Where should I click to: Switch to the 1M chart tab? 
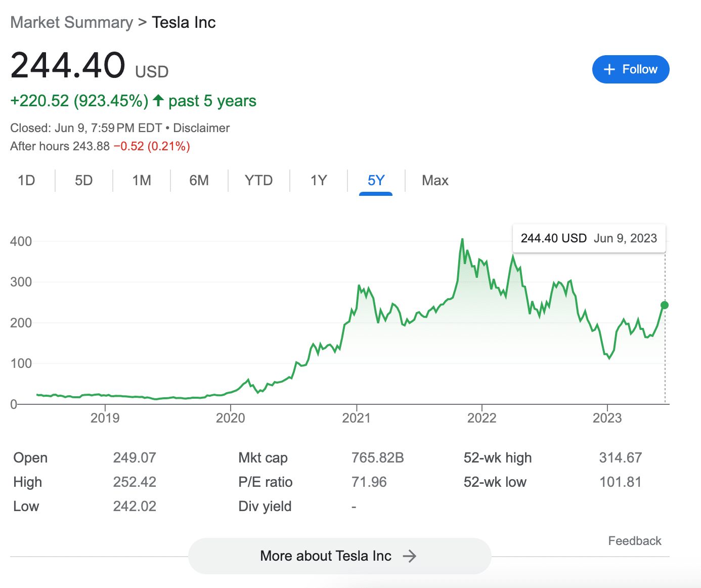142,181
